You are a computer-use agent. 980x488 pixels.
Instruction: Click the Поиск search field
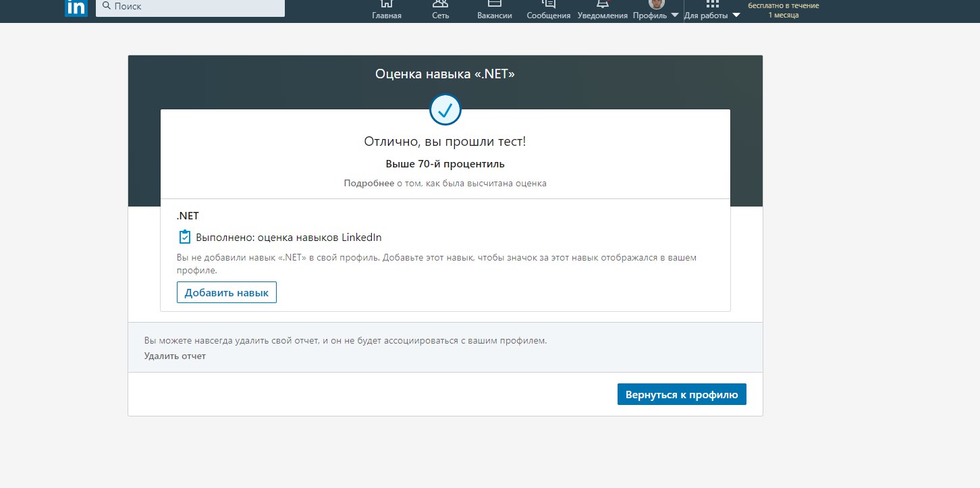[x=190, y=7]
